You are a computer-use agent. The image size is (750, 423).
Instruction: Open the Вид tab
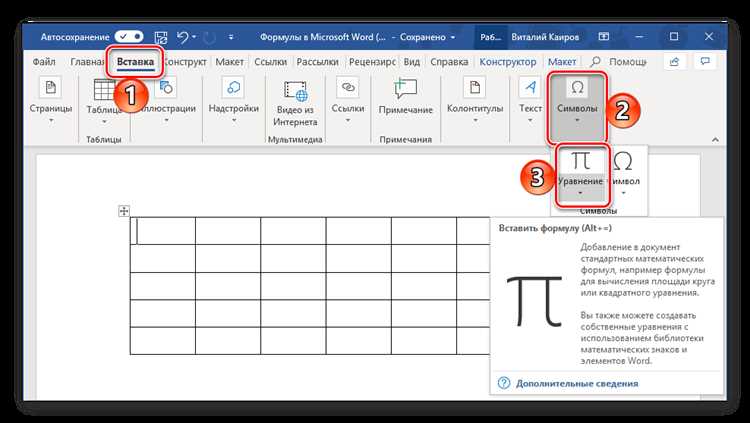pos(412,62)
